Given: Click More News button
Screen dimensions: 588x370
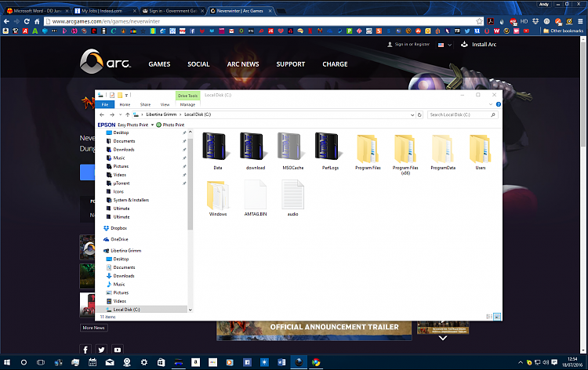Looking at the screenshot, I should click(94, 328).
